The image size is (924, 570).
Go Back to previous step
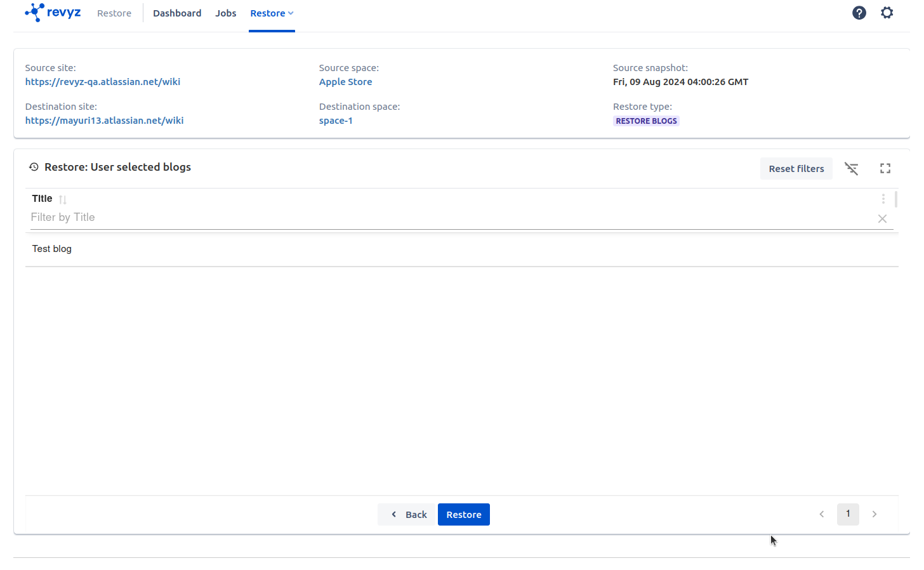pyautogui.click(x=407, y=515)
